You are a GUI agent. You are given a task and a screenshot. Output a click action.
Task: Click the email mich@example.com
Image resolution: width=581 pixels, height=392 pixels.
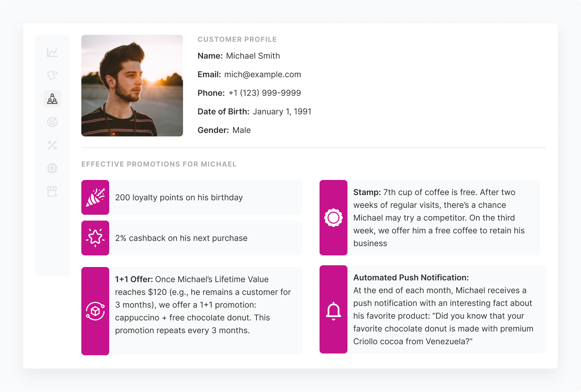[262, 74]
